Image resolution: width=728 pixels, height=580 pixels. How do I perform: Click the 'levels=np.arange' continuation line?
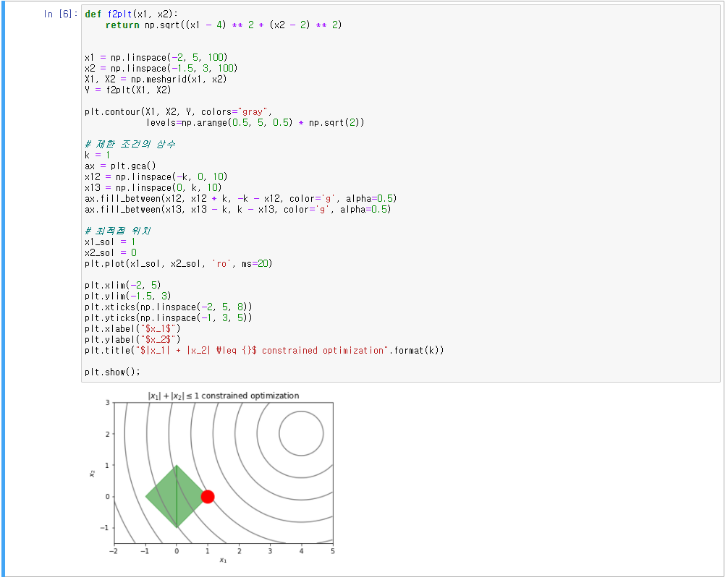(255, 122)
